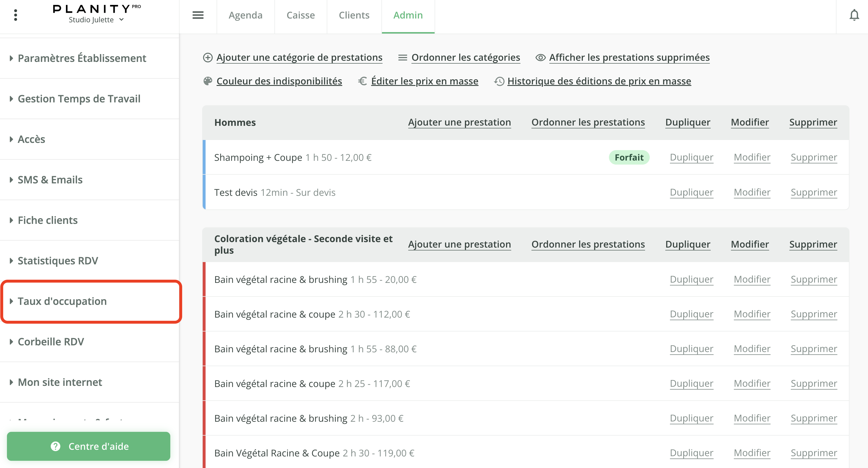Image resolution: width=868 pixels, height=468 pixels.
Task: Click the euro icon for Éditer les prix en masse
Action: click(362, 81)
